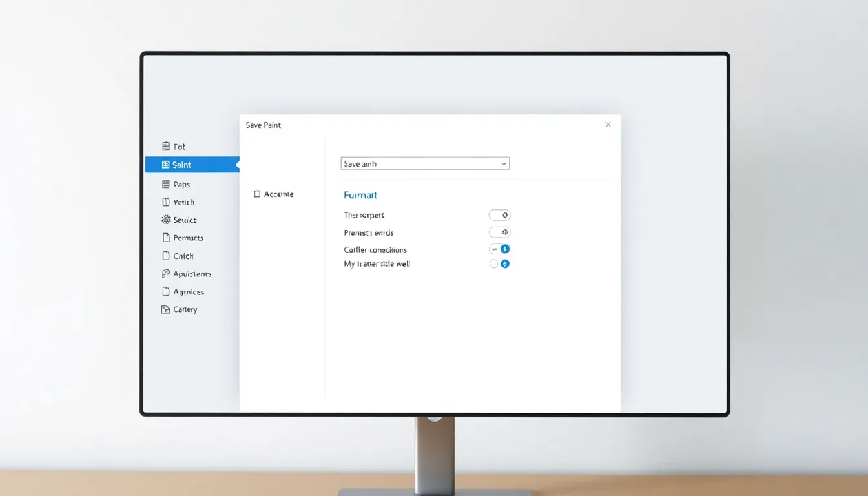Toggle the Thes rompert switch

499,215
